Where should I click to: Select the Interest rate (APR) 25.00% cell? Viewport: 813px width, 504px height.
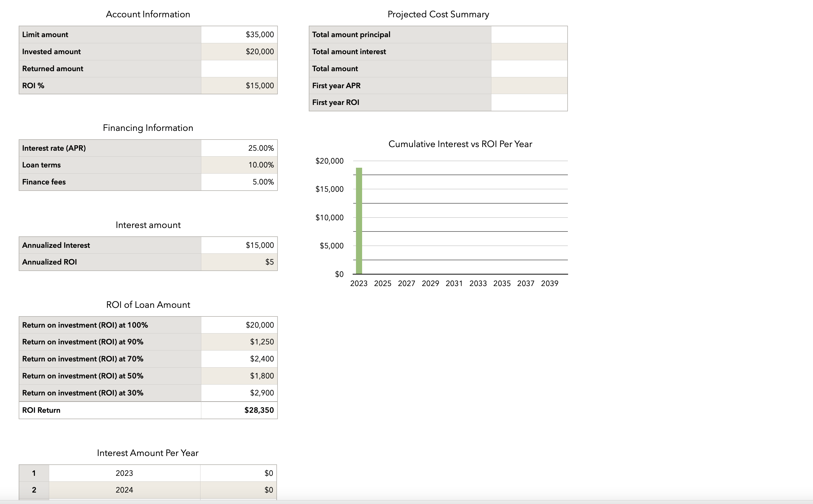click(239, 148)
